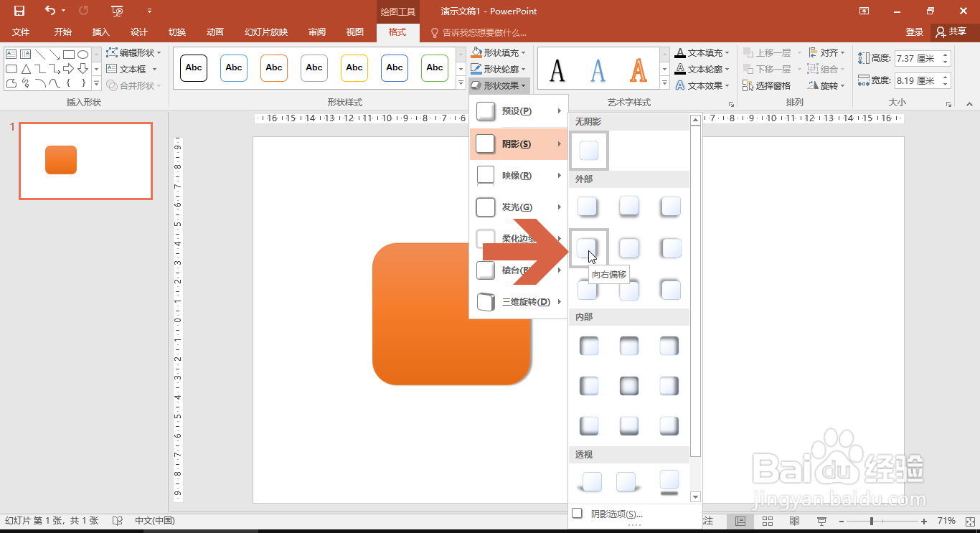Screen dimensions: 980x533
Task: Open the 三维旋转 3-D rotation submenu
Action: click(x=518, y=302)
